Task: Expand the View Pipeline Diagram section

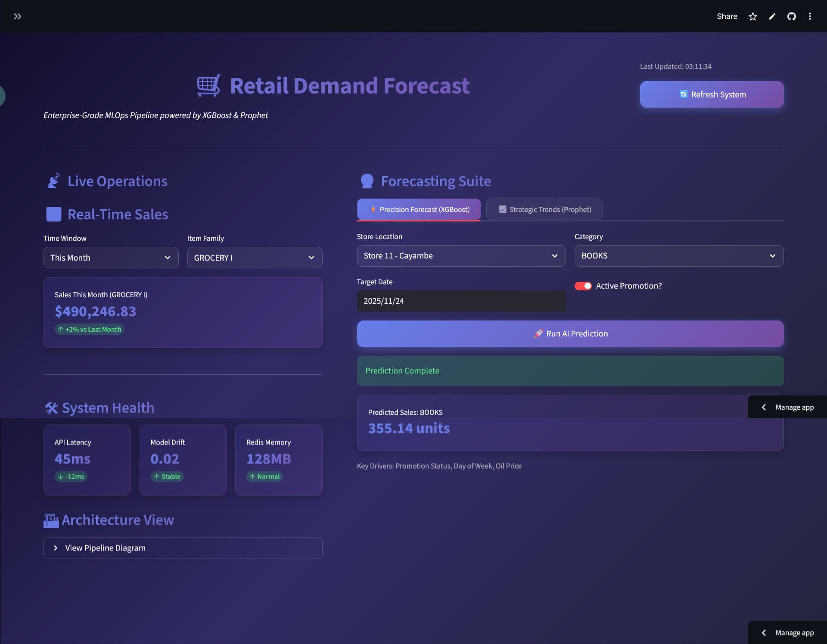Action: pos(183,548)
